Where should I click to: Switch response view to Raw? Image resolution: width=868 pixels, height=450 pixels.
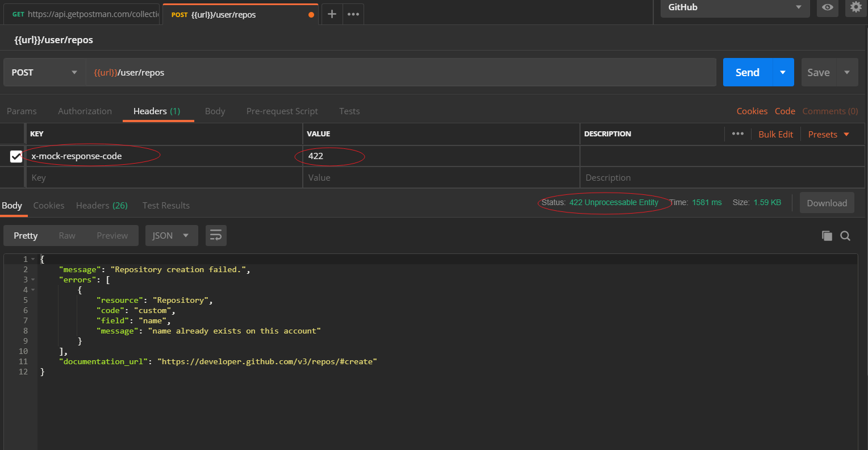67,235
